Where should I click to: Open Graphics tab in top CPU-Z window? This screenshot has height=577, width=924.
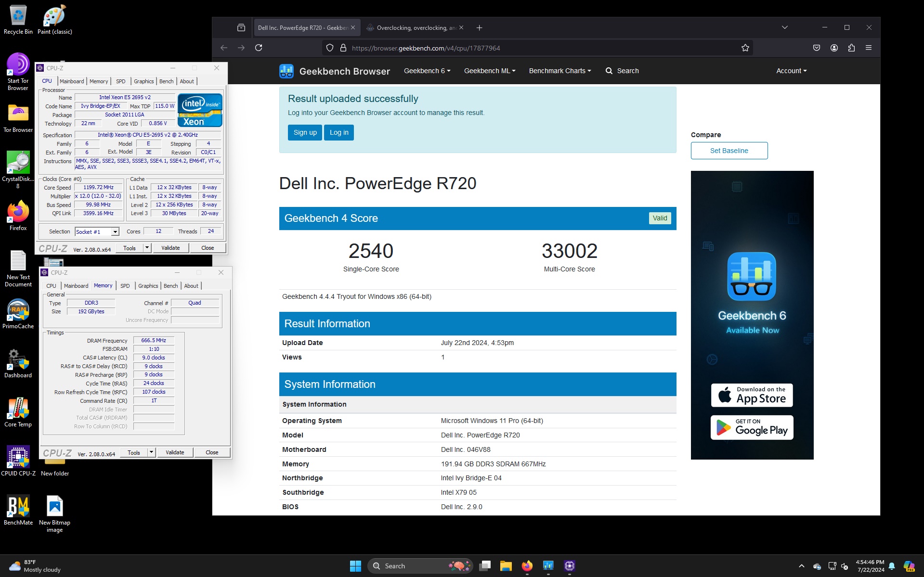coord(144,81)
